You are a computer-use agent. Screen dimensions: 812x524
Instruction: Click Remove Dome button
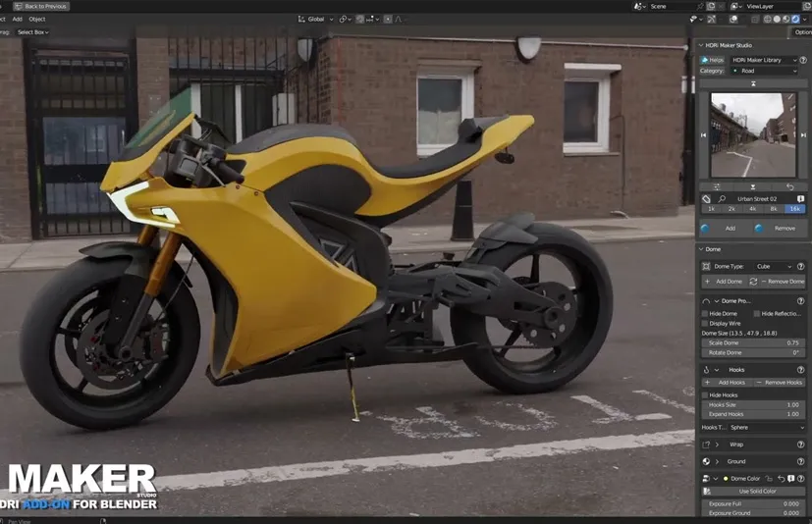coord(783,282)
